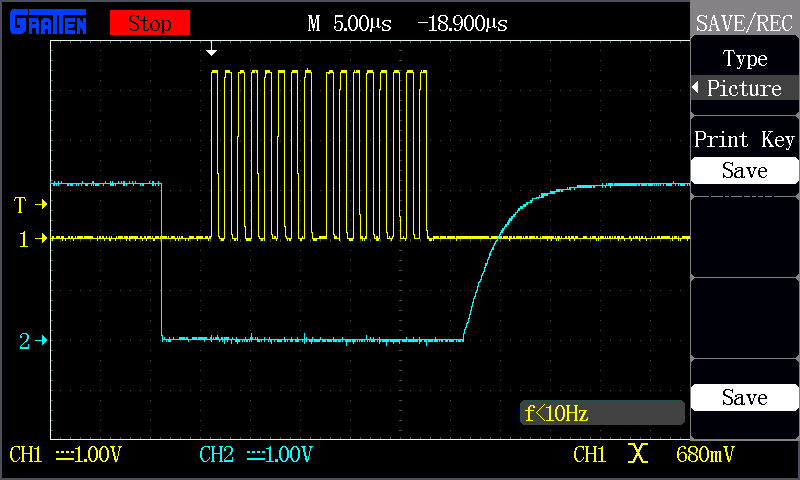Click the Gratten logo
The width and height of the screenshot is (800, 480).
[x=48, y=22]
